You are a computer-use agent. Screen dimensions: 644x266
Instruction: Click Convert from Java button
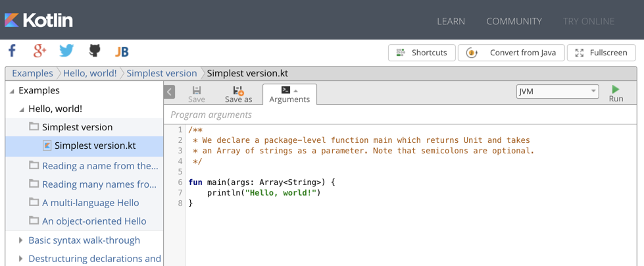pyautogui.click(x=511, y=53)
